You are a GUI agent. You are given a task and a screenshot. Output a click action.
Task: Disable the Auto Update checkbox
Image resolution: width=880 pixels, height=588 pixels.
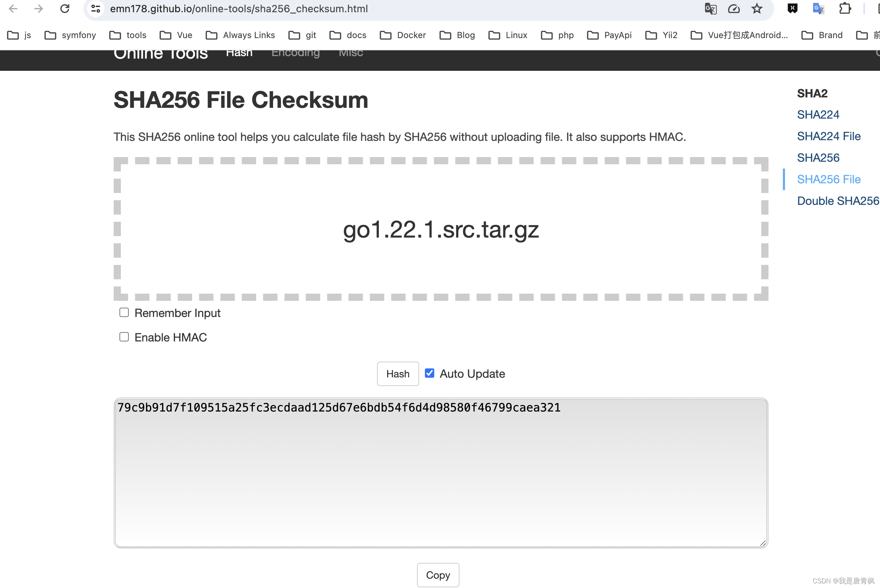pos(430,373)
